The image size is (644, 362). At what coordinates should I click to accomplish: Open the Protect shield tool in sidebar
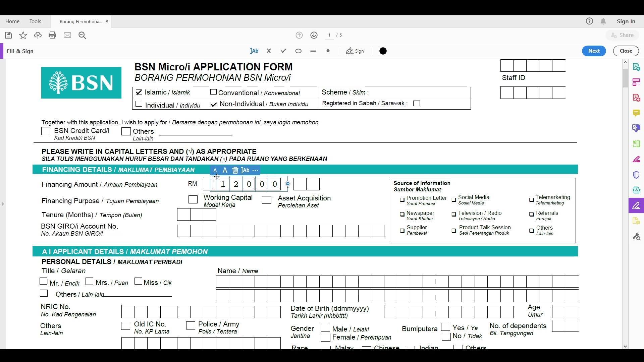636,175
